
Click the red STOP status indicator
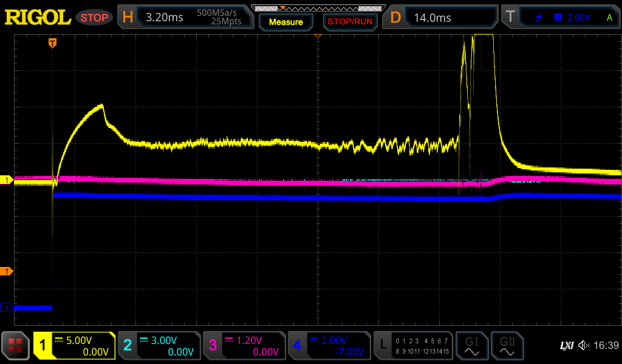[x=94, y=18]
